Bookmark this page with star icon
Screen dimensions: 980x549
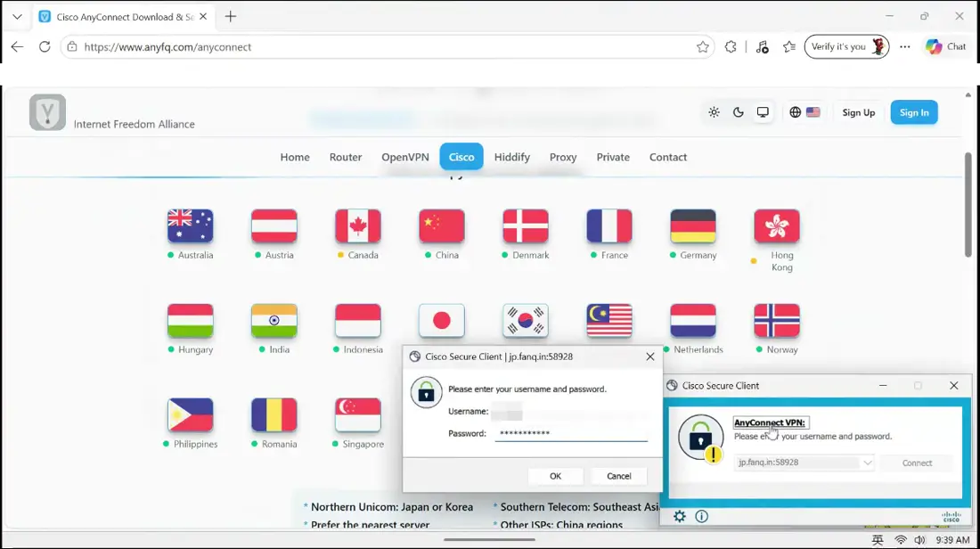click(x=703, y=47)
